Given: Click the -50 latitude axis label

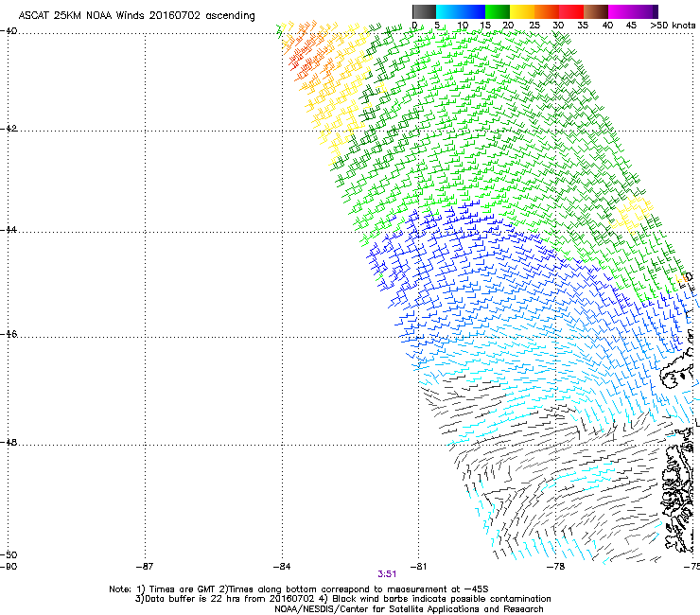Looking at the screenshot, I should coord(9,554).
